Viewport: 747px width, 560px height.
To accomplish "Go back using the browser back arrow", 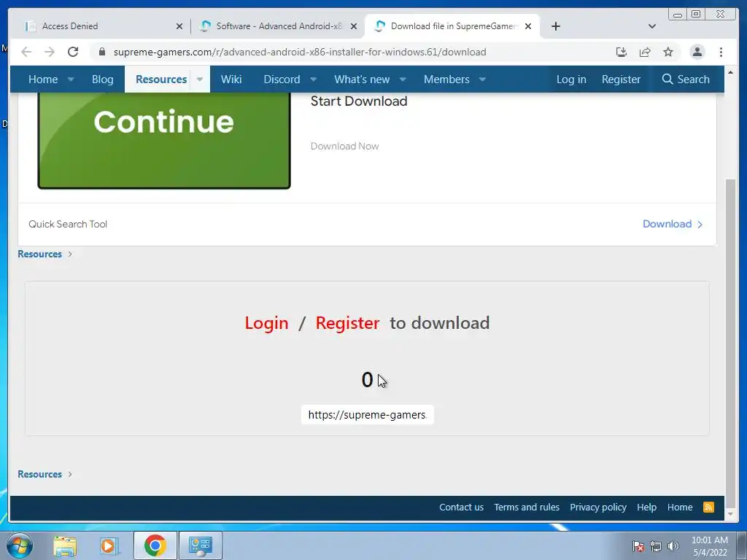I will [26, 52].
